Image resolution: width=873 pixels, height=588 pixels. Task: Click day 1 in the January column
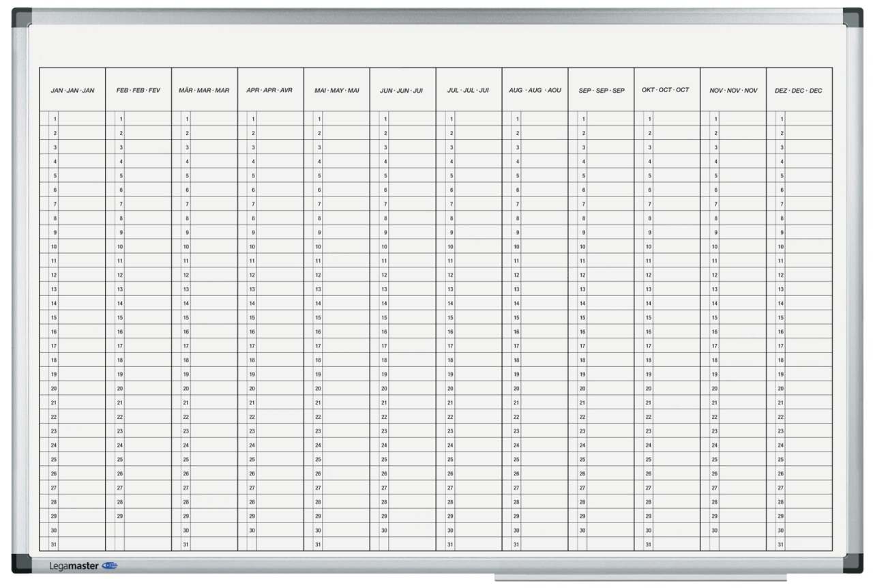coord(55,119)
